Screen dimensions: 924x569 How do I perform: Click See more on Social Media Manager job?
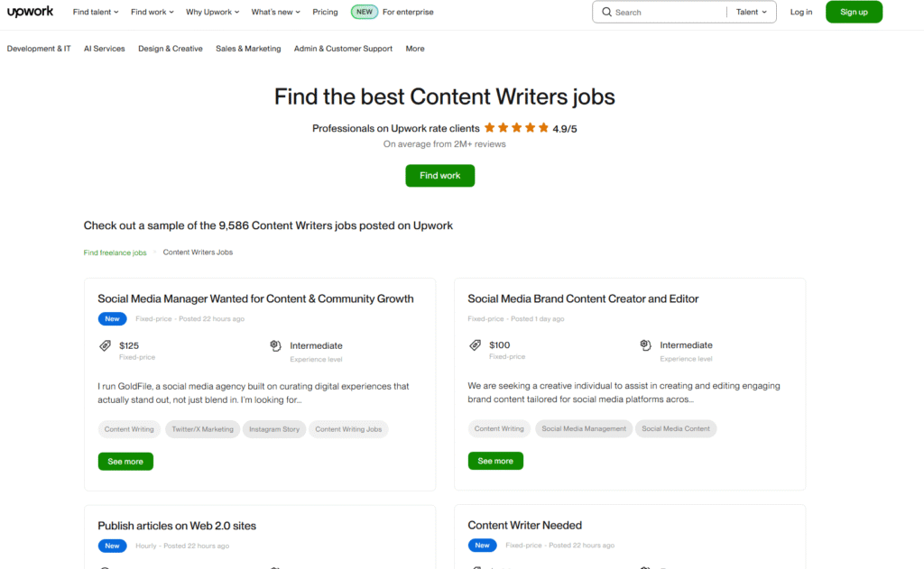click(125, 462)
